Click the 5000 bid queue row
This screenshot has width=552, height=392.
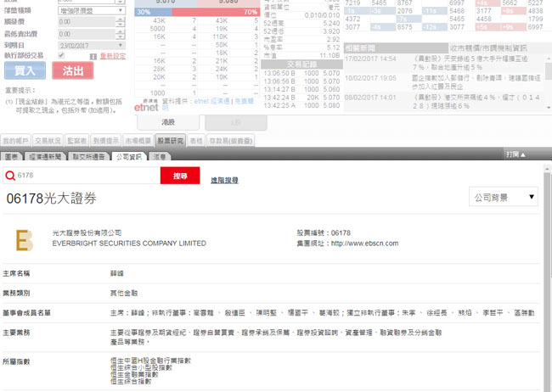[x=166, y=29]
